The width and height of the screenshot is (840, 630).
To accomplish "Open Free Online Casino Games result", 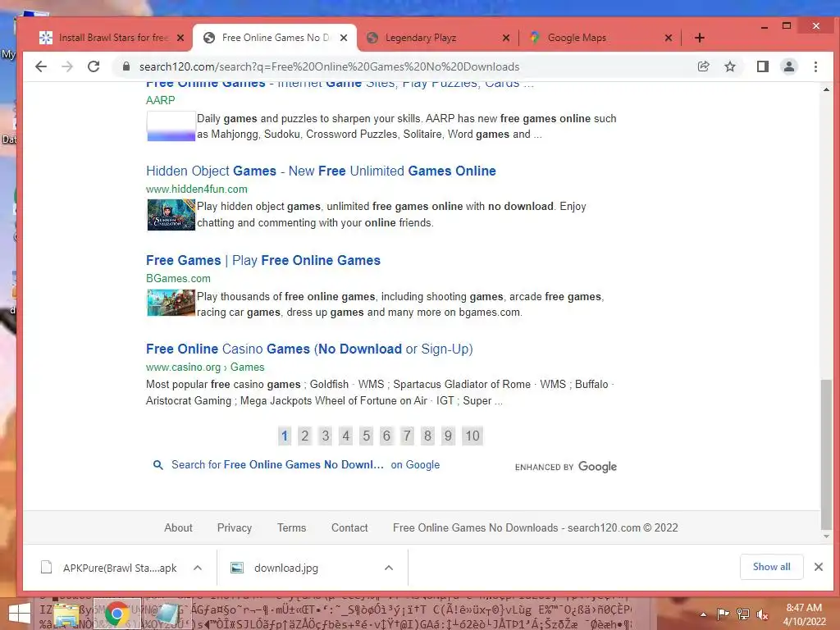I will 309,349.
